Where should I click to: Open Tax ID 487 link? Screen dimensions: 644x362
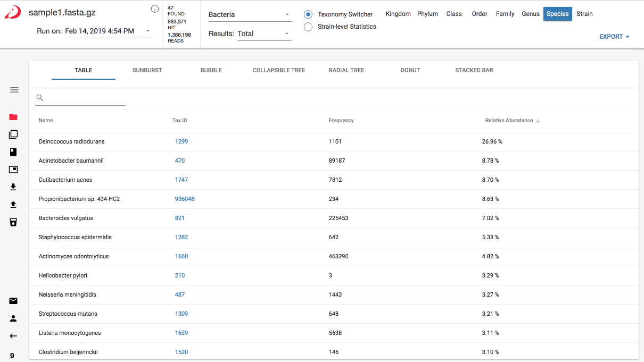click(x=180, y=294)
